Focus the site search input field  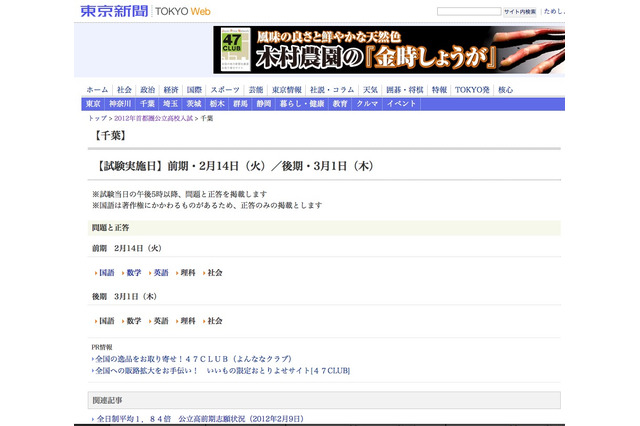coord(469,11)
